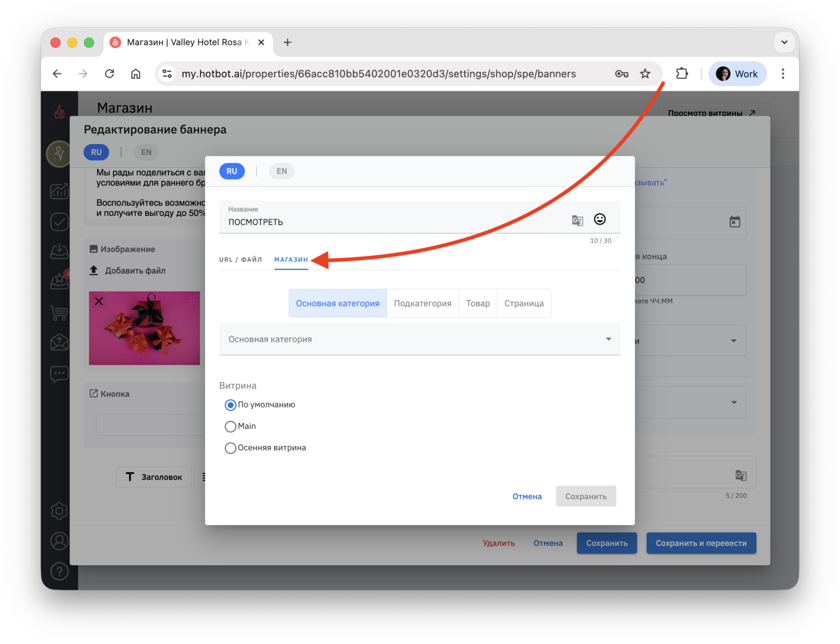
Task: Click the Google translate icon in the Название field
Action: click(x=577, y=220)
